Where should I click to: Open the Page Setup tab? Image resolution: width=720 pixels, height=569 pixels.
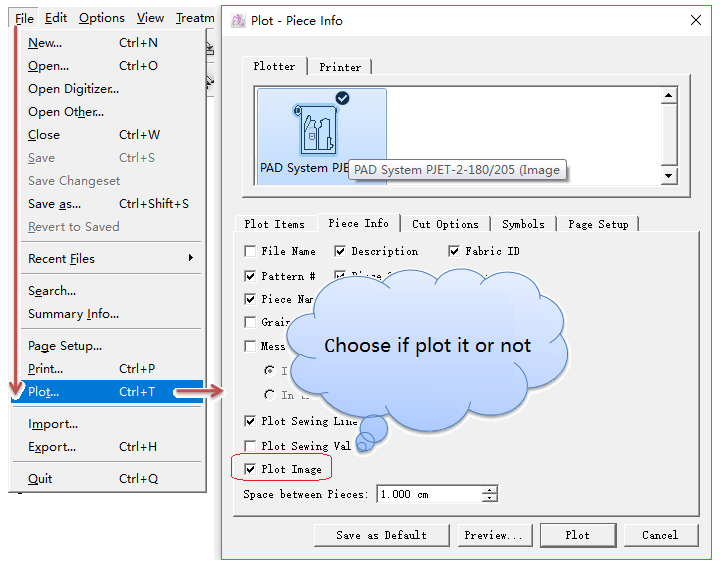pyautogui.click(x=598, y=224)
